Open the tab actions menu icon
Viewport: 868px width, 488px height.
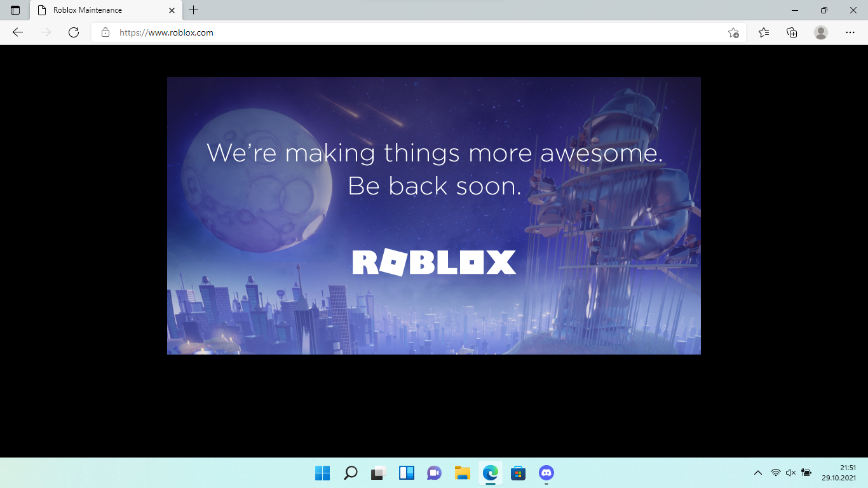click(x=15, y=10)
